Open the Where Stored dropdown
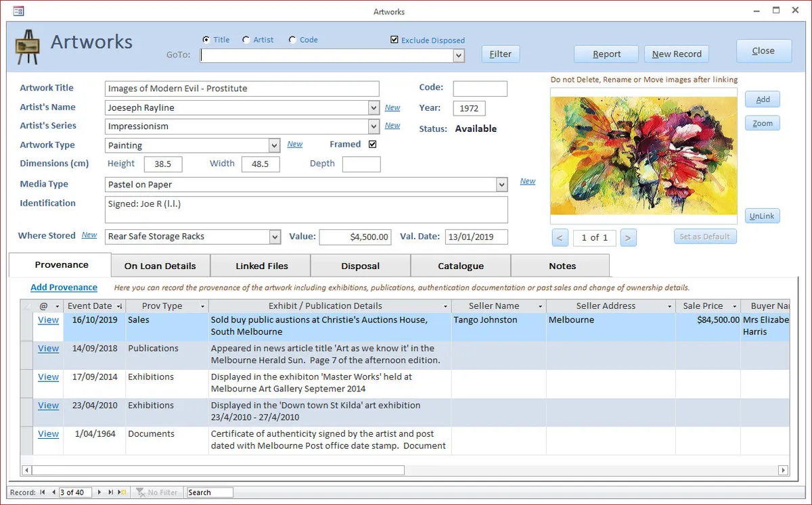Screen dimensions: 812x505 [275, 237]
